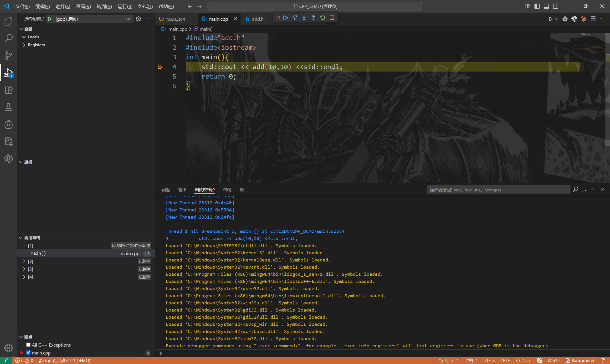Click the orange starburst icon in editor title
The width and height of the screenshot is (610, 364).
pyautogui.click(x=584, y=19)
